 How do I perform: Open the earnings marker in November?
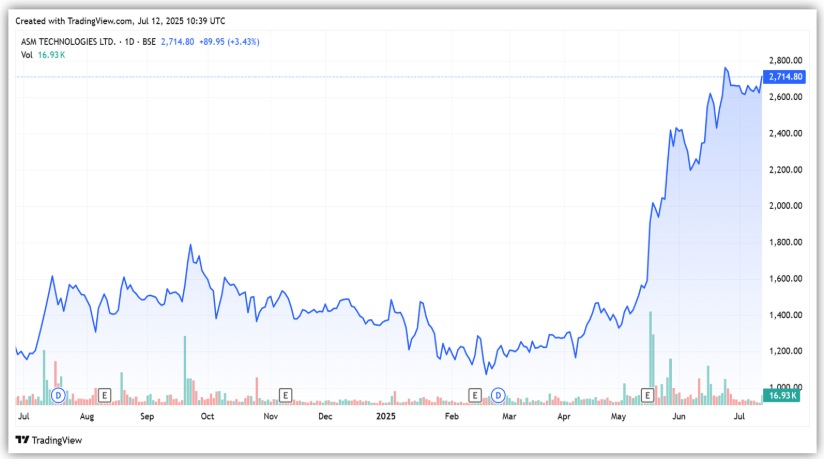point(285,395)
